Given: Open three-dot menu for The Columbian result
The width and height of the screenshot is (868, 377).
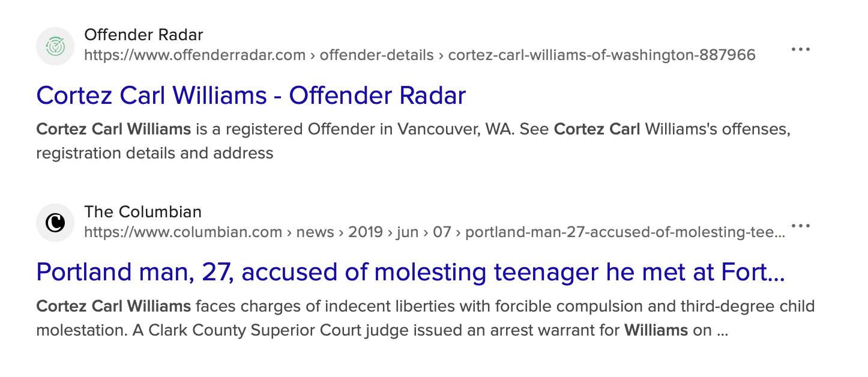Looking at the screenshot, I should pos(801,226).
